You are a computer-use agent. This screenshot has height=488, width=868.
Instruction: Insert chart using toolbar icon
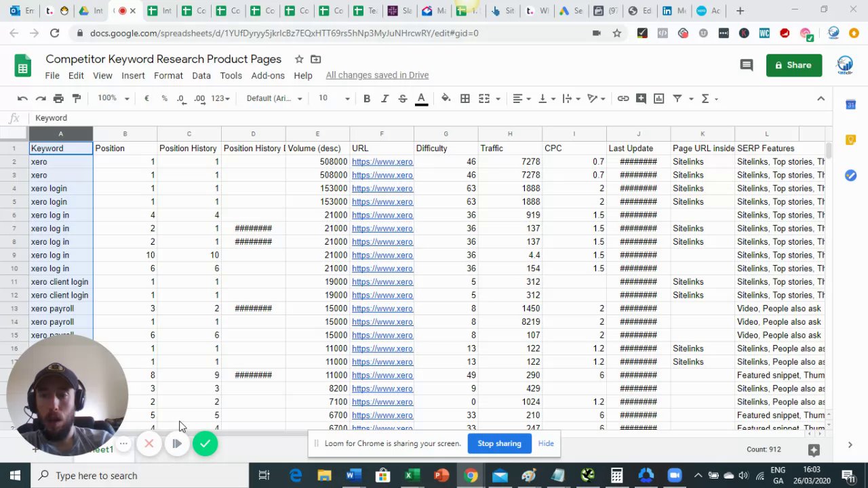pos(658,98)
